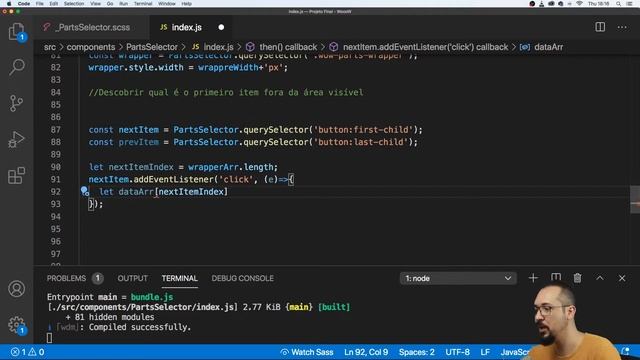The height and width of the screenshot is (360, 640).
Task: Click unsaved dot on index.js tab
Action: 221,27
